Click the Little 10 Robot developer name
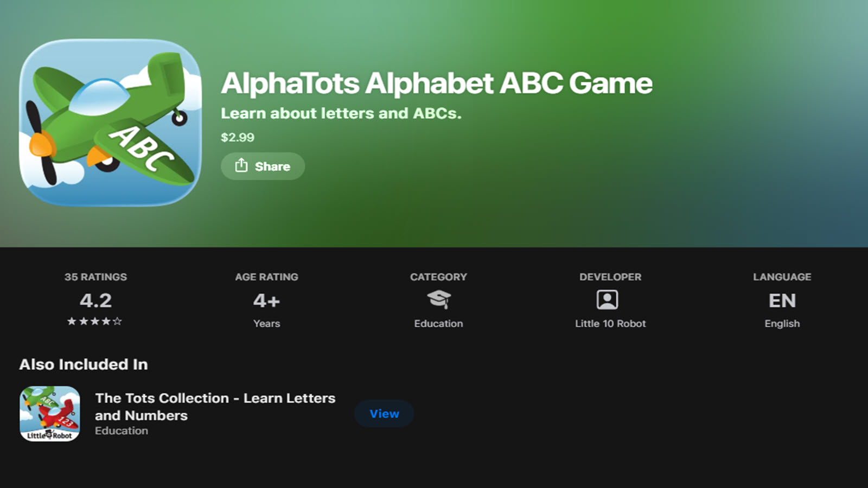868x488 pixels. pos(610,324)
